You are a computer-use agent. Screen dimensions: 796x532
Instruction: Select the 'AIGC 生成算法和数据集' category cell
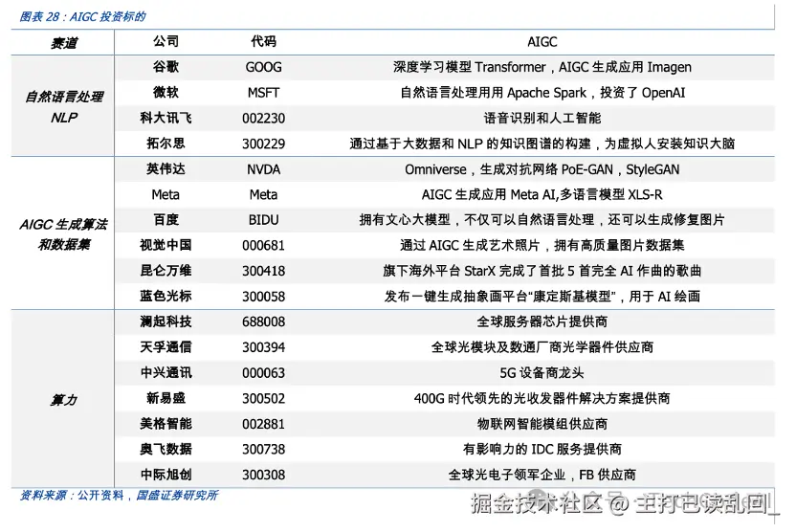64,234
